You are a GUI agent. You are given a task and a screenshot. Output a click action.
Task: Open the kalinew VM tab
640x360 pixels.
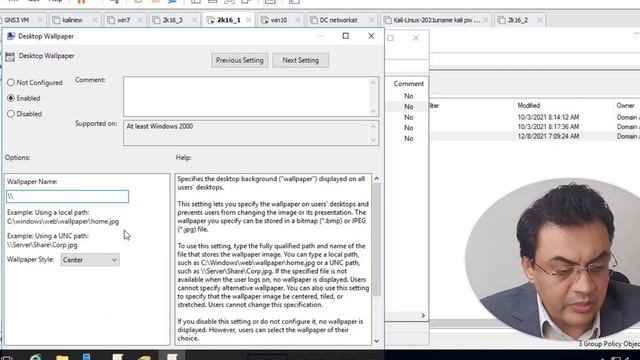pos(72,20)
